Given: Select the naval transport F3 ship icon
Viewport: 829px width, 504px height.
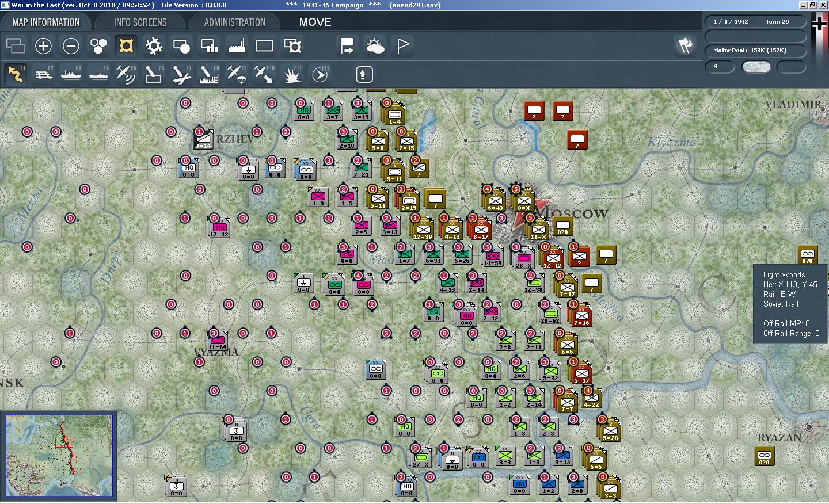Looking at the screenshot, I should 71,74.
